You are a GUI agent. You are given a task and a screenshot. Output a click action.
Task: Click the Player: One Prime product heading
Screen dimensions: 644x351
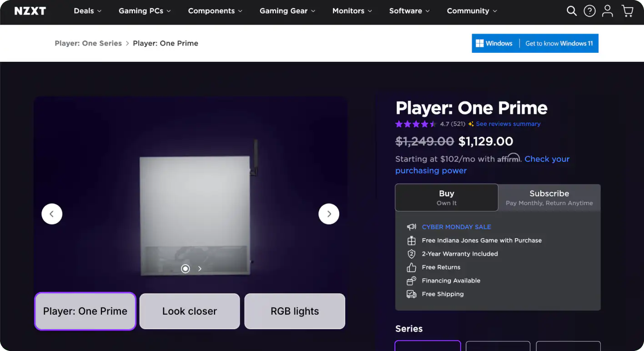pos(472,108)
